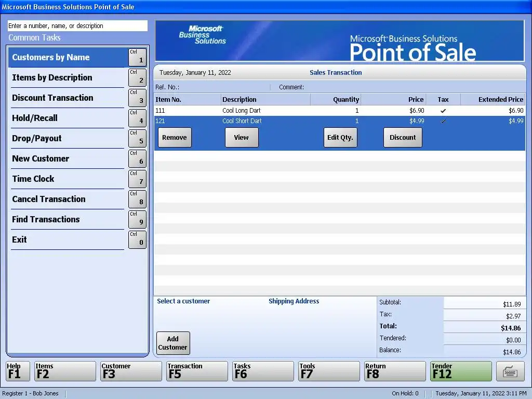
Task: Click the Return F8 button
Action: pos(395,371)
